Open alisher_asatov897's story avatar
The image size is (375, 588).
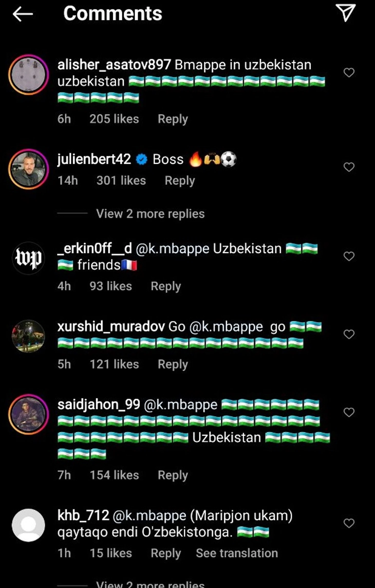click(x=29, y=74)
